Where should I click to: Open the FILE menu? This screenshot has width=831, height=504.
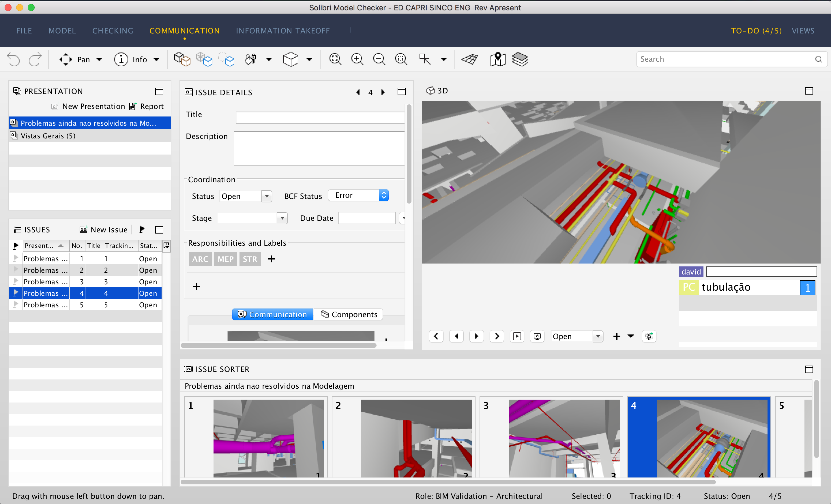24,31
